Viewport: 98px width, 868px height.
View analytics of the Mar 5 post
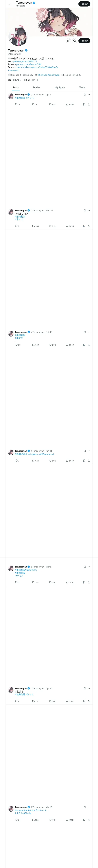(x=67, y=582)
